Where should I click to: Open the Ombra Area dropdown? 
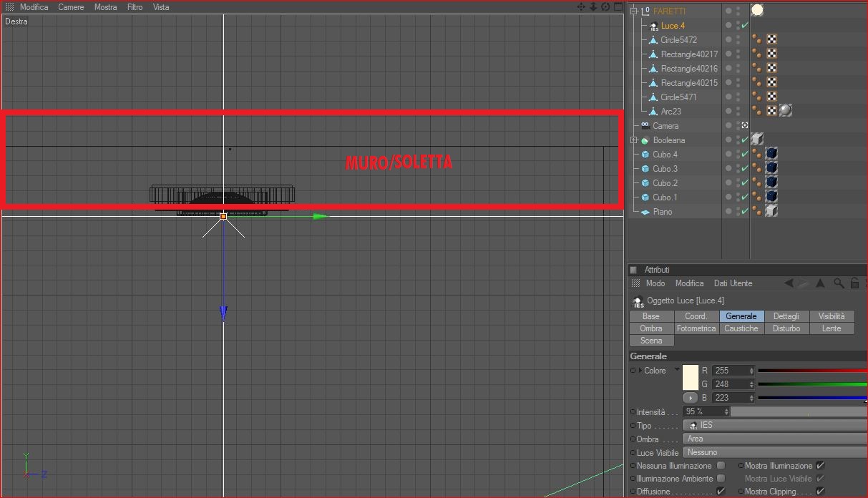tap(775, 439)
